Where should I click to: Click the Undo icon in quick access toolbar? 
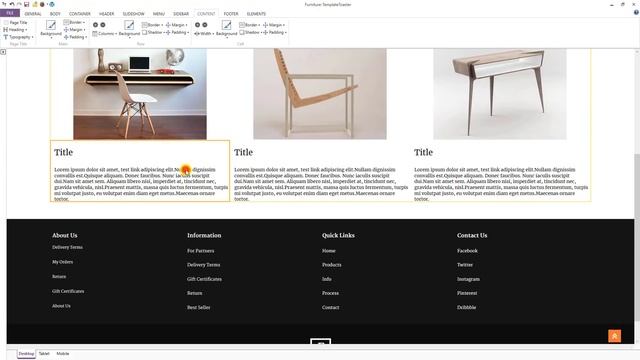pyautogui.click(x=12, y=4)
